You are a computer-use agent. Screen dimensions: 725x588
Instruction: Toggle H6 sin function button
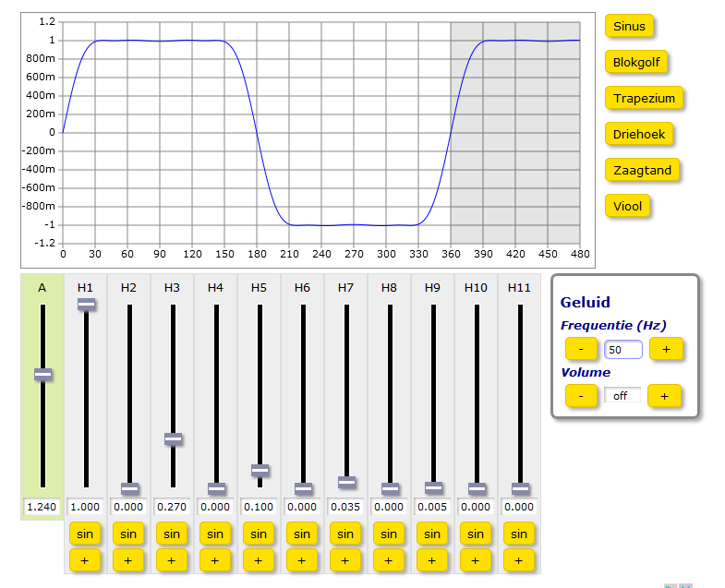[x=302, y=534]
